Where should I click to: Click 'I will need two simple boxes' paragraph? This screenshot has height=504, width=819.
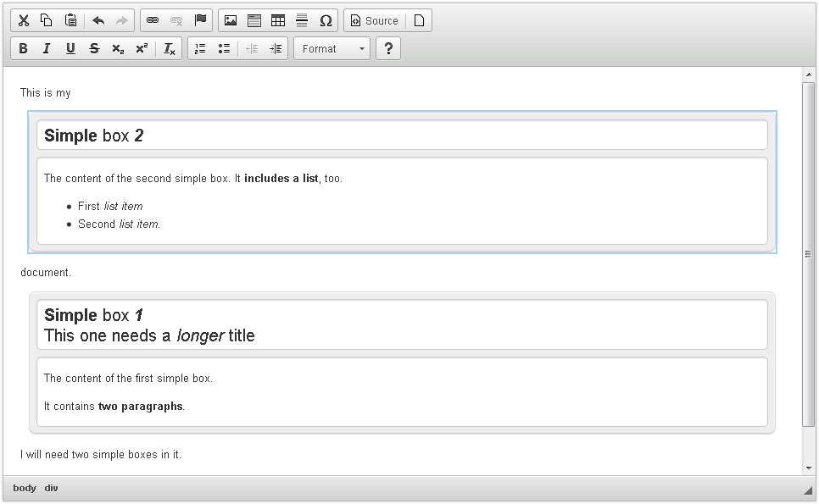(101, 454)
